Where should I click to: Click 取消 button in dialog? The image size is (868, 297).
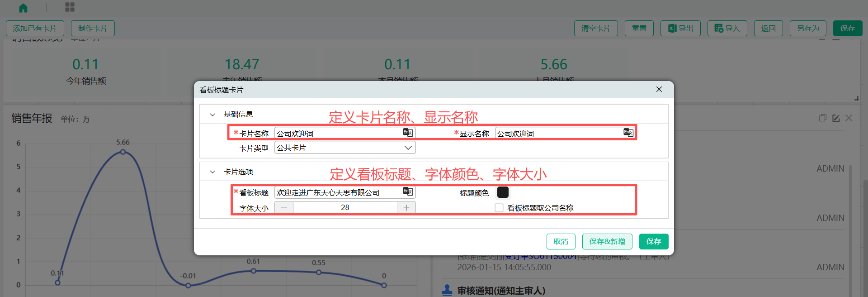[561, 242]
